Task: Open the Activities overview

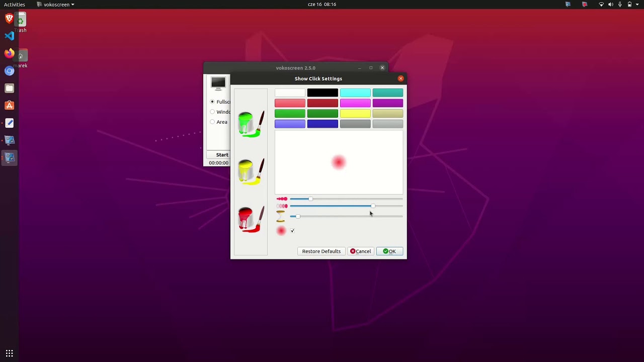Action: point(15,5)
